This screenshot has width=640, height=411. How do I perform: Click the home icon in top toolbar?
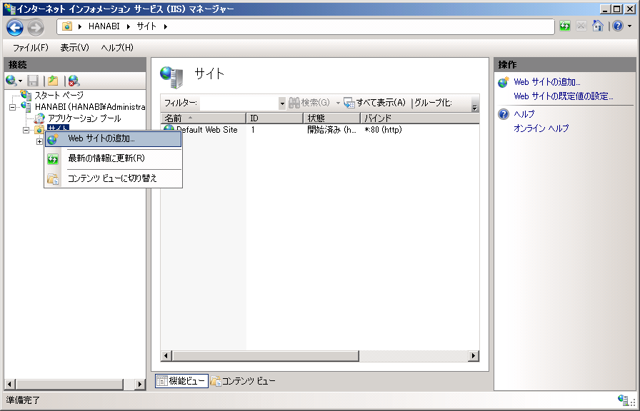pyautogui.click(x=598, y=26)
